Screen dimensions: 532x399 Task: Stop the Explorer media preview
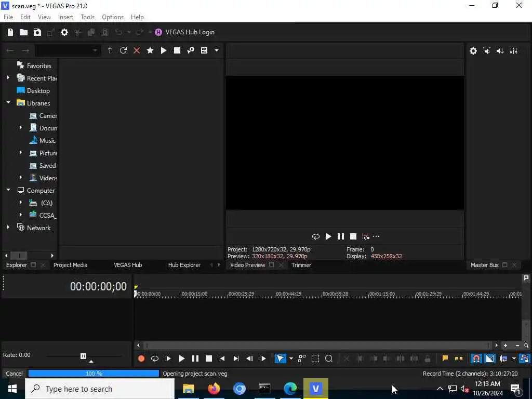click(x=177, y=50)
